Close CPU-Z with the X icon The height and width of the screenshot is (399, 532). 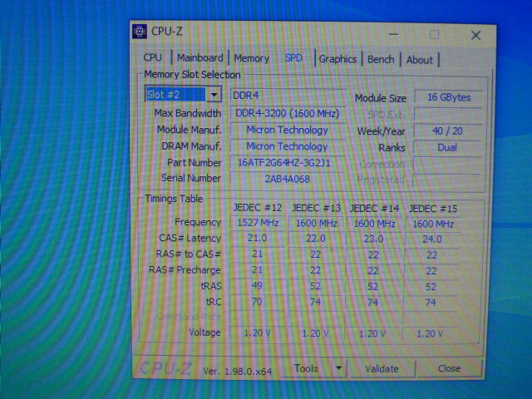pos(475,35)
